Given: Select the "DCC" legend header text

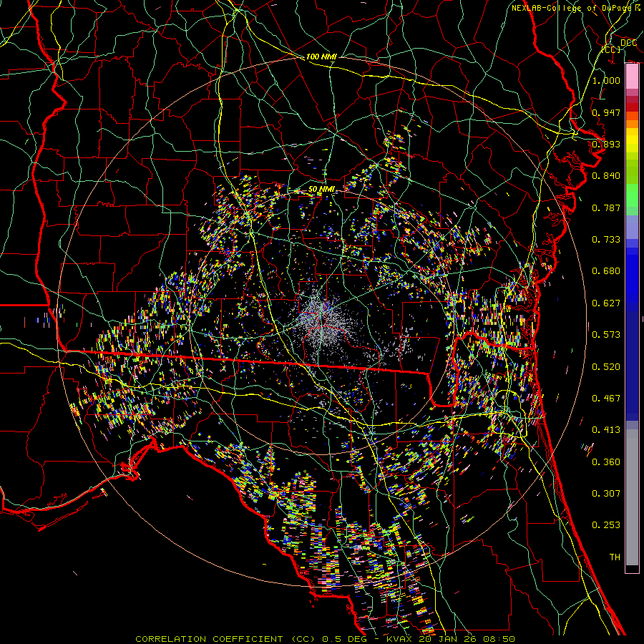Looking at the screenshot, I should (x=628, y=43).
